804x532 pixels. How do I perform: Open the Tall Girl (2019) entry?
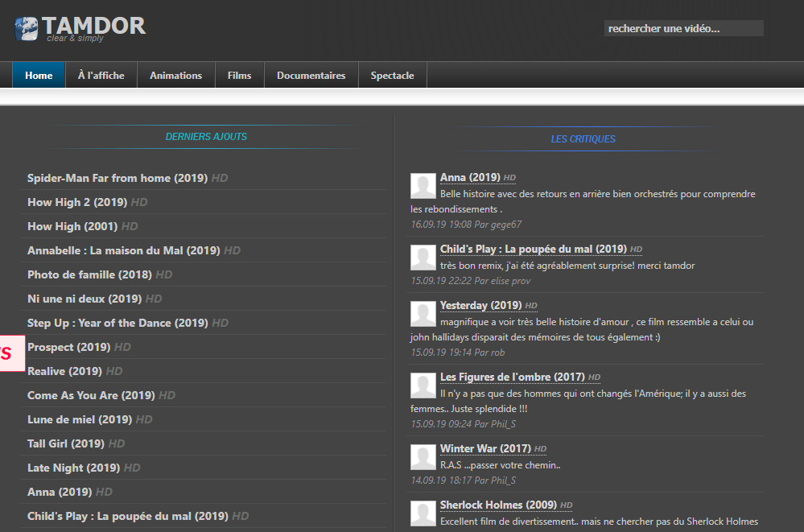point(66,443)
